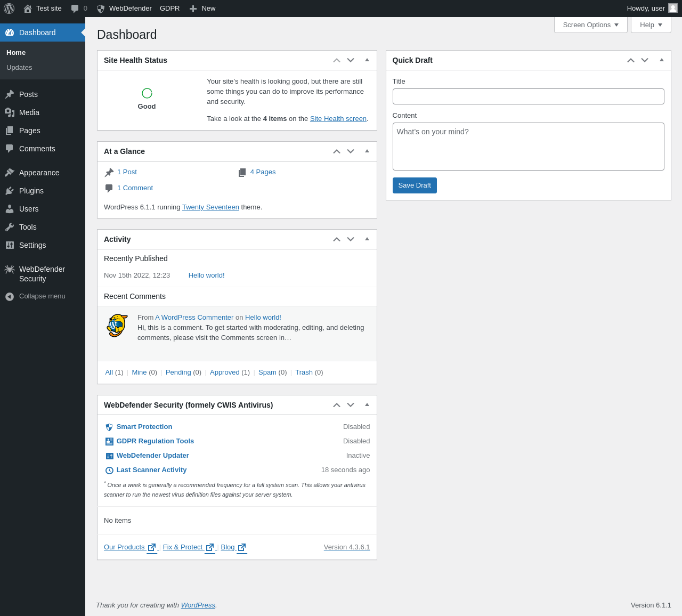This screenshot has height=616, width=682.
Task: Move the At a Glance widget down
Action: pyautogui.click(x=351, y=151)
